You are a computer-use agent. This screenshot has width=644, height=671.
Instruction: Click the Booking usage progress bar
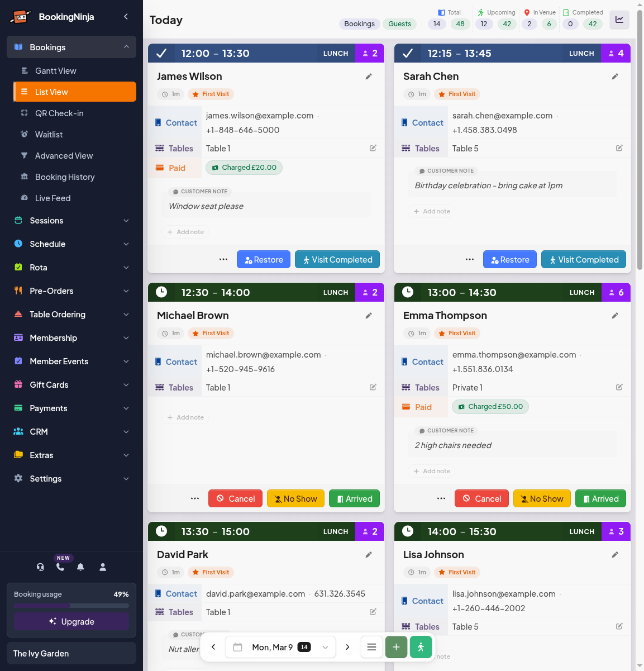(x=71, y=606)
